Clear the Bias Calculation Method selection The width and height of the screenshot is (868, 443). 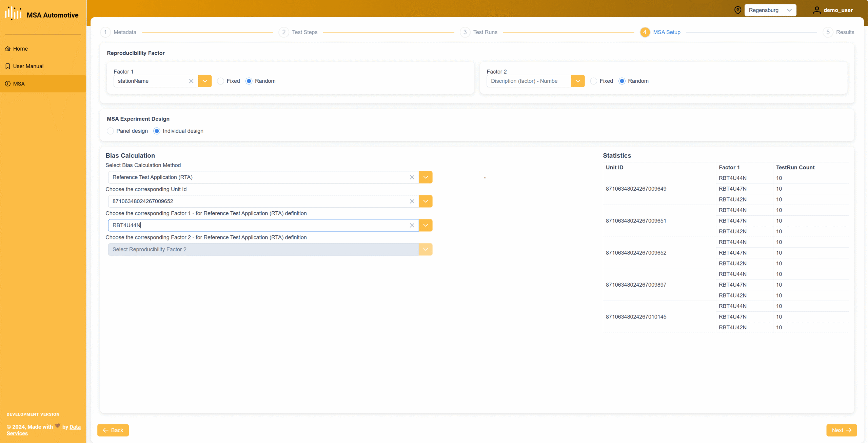(x=412, y=177)
